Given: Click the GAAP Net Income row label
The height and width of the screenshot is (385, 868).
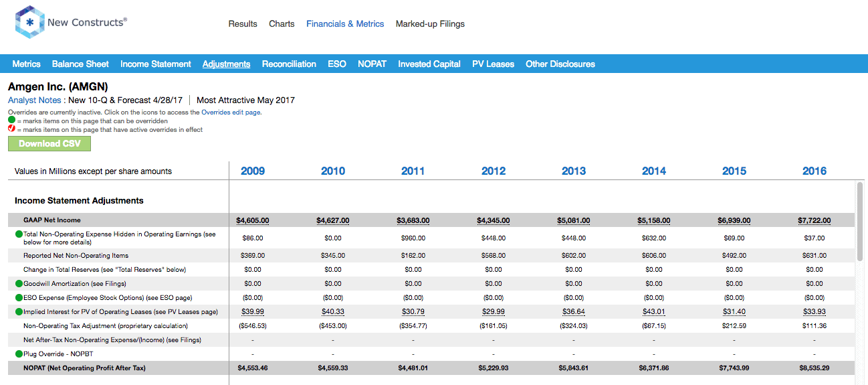Looking at the screenshot, I should (52, 220).
